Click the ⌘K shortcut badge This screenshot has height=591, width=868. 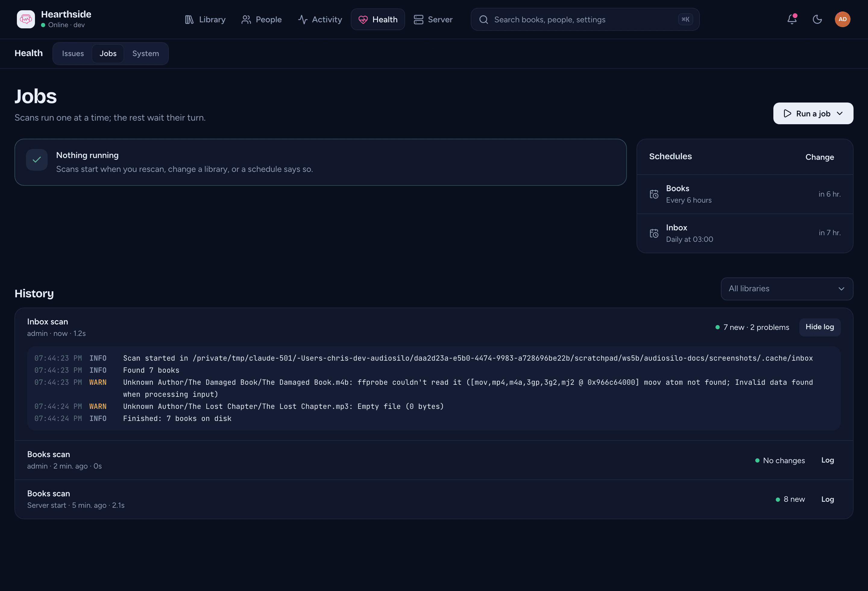(685, 19)
